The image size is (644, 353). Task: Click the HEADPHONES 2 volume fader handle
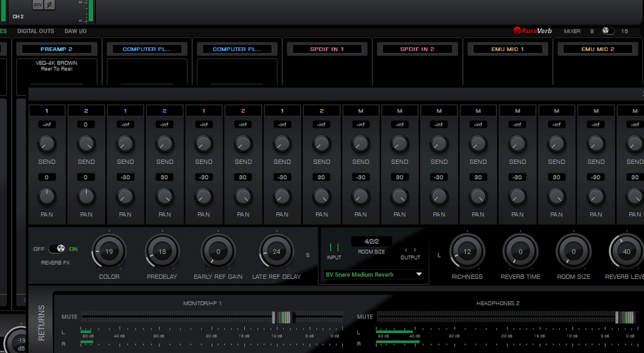click(x=626, y=317)
